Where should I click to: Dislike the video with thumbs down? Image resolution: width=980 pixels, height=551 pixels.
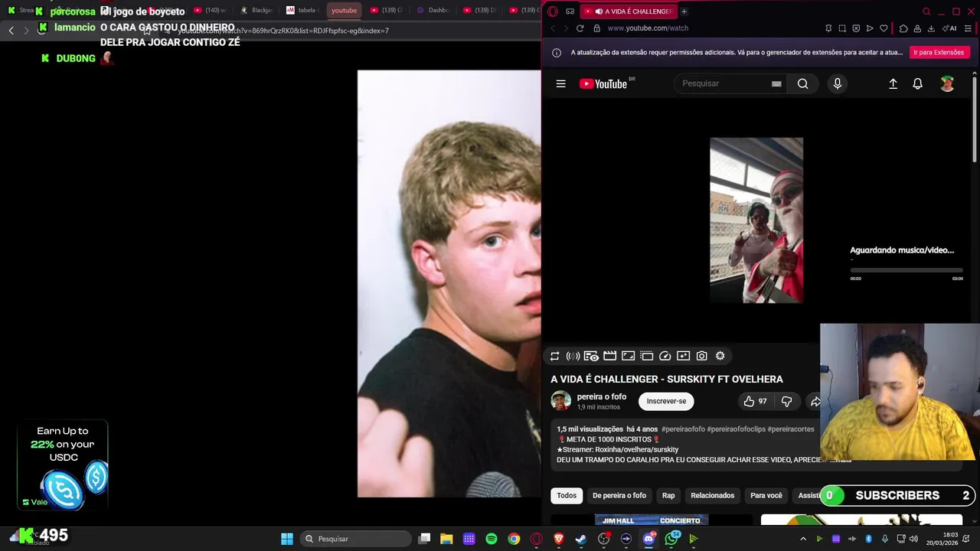pyautogui.click(x=786, y=402)
